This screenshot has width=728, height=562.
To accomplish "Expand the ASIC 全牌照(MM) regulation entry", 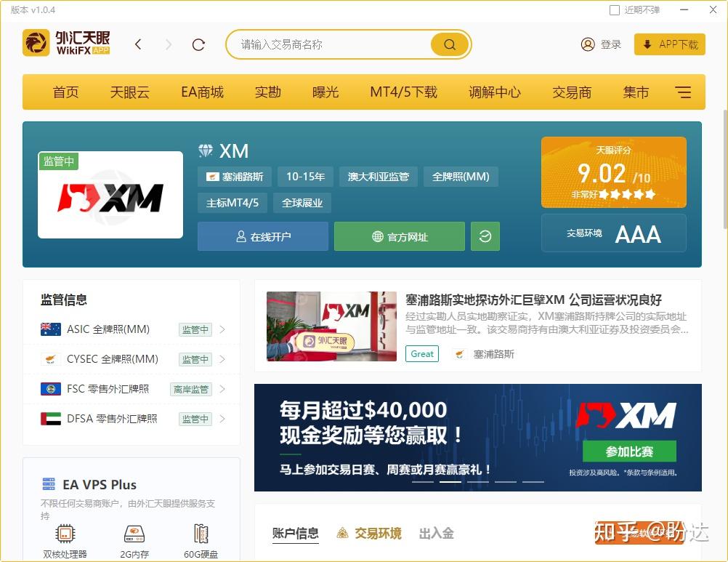I will [x=222, y=329].
